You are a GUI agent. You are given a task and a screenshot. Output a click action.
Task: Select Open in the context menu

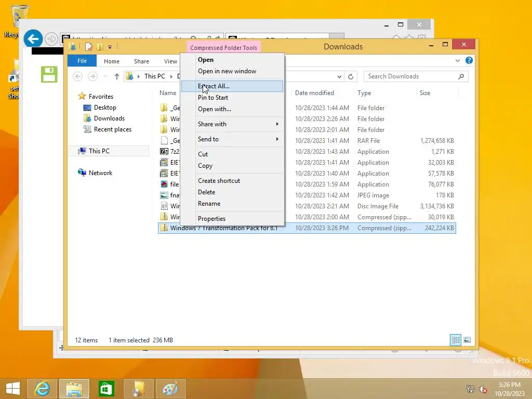232,60
